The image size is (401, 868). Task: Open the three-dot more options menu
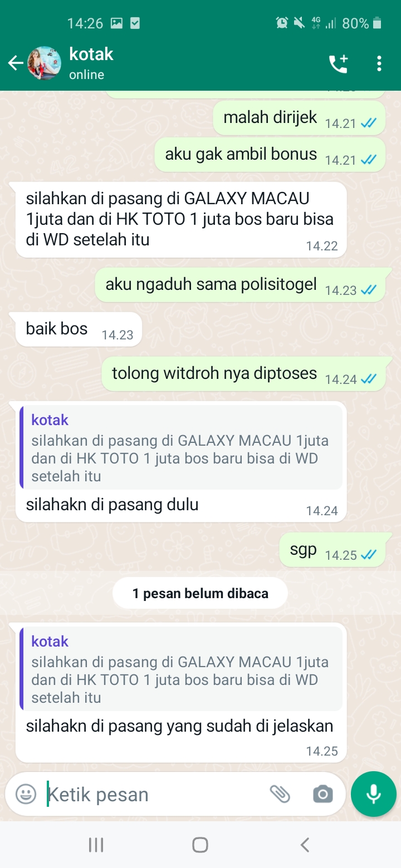pos(379,63)
